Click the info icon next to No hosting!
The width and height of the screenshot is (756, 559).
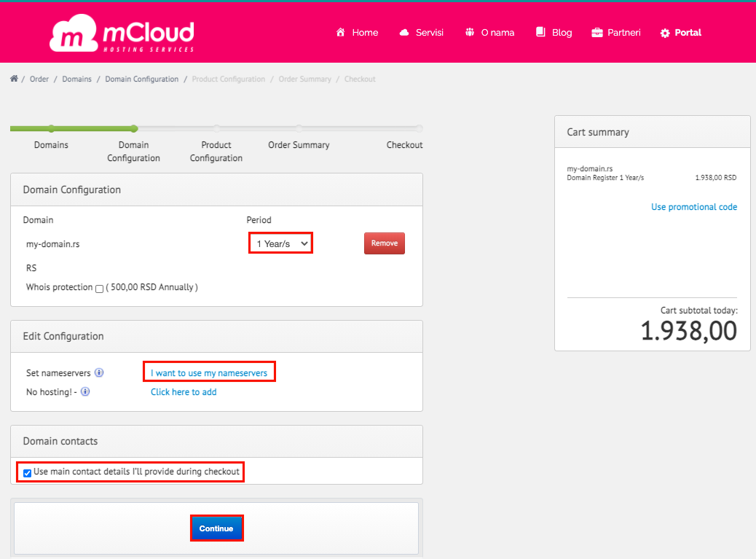tap(85, 391)
